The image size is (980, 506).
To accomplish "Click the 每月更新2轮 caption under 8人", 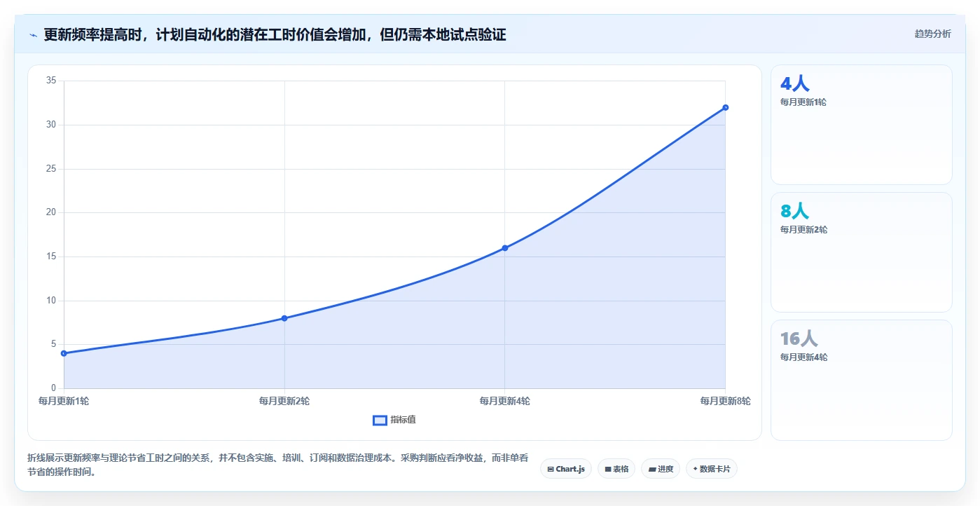I will click(803, 230).
